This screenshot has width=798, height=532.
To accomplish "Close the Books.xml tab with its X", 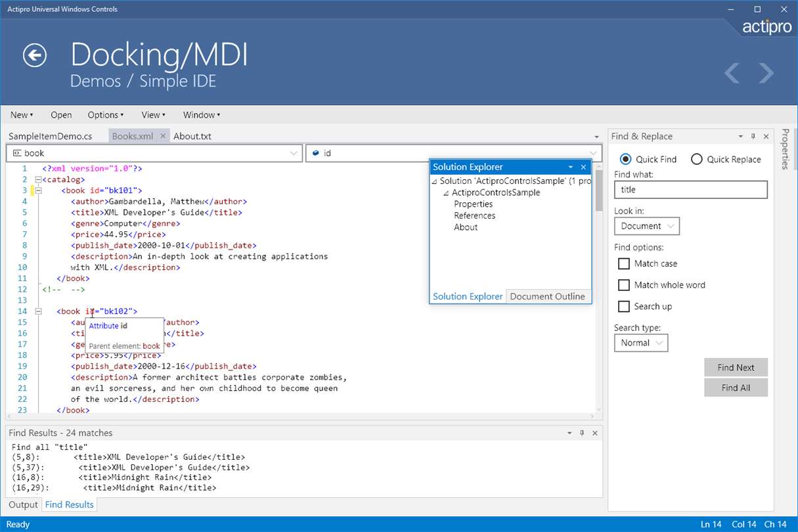I will point(163,136).
